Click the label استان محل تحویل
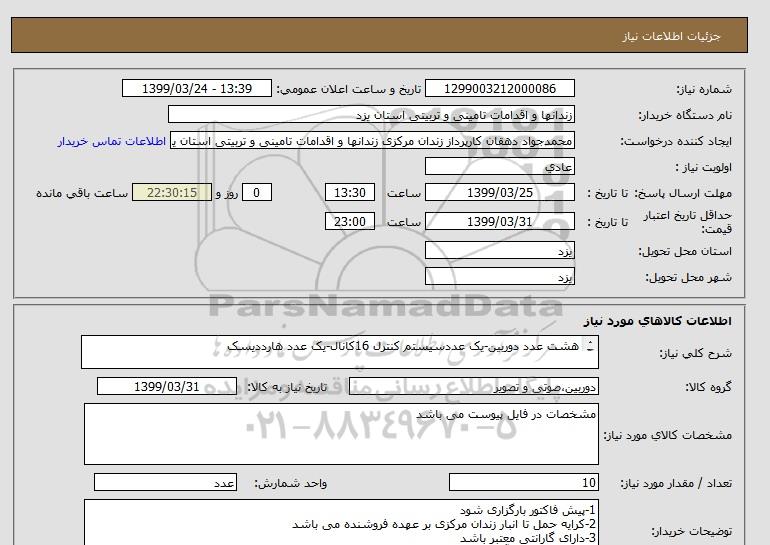This screenshot has height=545, width=770. (685, 251)
